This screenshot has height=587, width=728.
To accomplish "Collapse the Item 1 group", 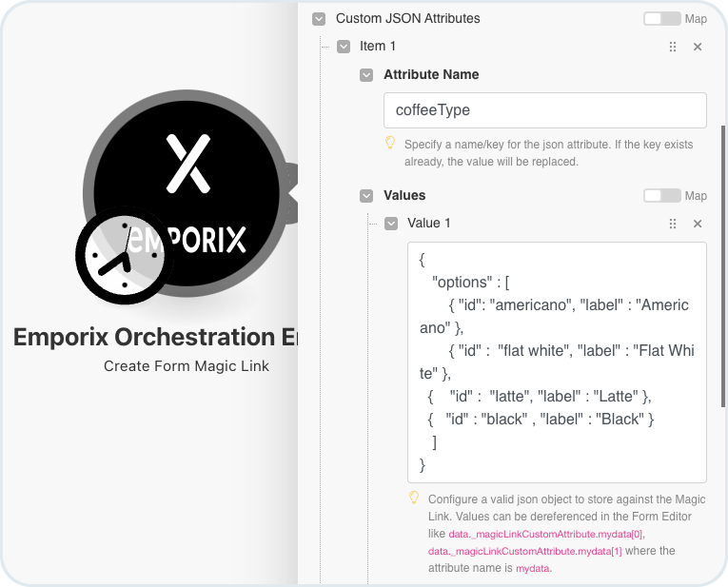I will click(344, 47).
